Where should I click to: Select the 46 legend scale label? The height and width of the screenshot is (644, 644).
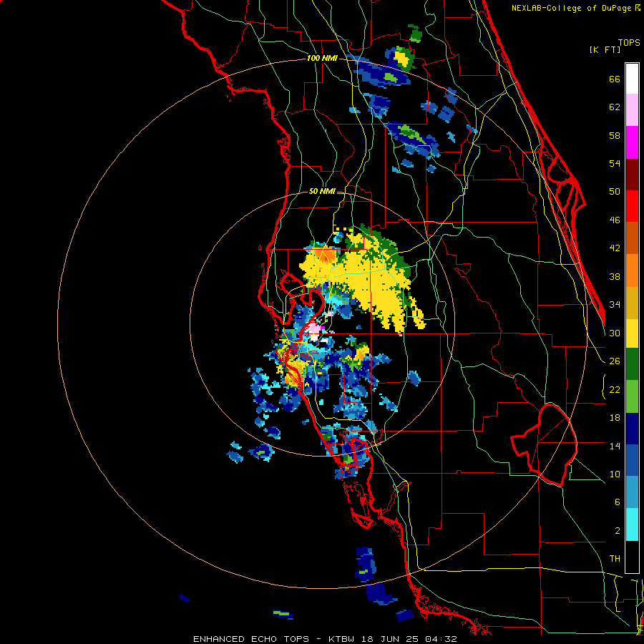[615, 220]
